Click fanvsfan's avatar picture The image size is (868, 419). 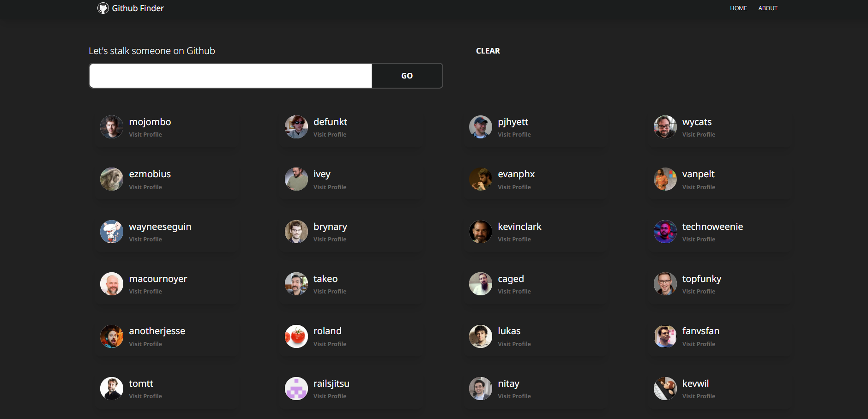click(x=665, y=336)
